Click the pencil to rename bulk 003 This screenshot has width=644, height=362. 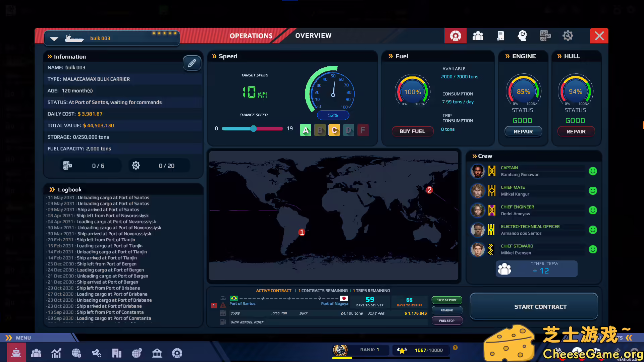(192, 63)
